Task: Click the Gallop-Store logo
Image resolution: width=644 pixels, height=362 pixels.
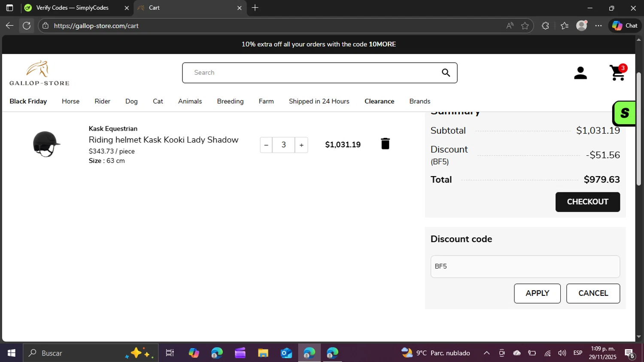Action: pos(39,73)
